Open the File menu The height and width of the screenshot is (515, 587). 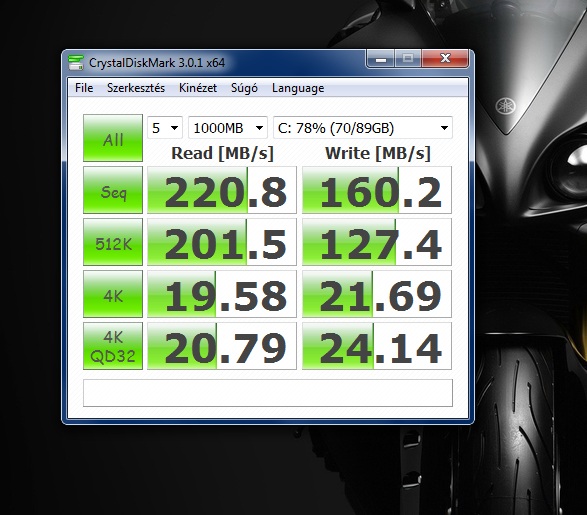tap(84, 88)
